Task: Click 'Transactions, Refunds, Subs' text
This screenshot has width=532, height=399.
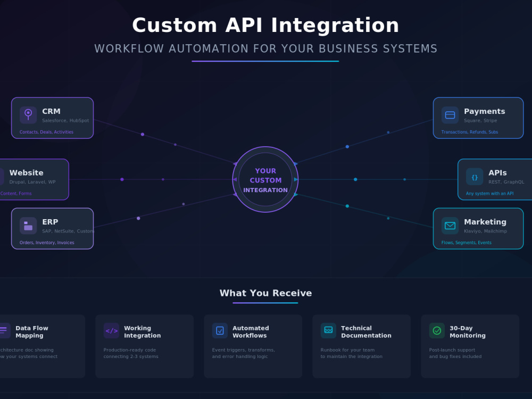Action: 470,132
